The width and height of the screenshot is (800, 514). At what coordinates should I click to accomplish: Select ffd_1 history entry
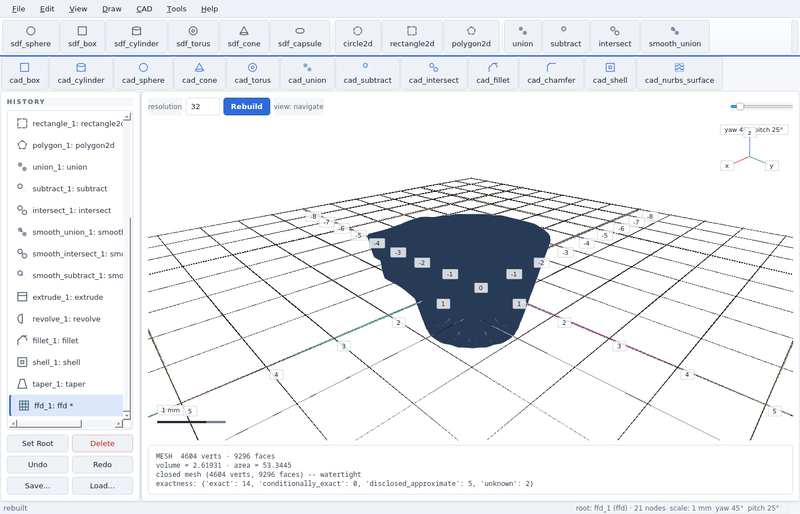click(66, 405)
